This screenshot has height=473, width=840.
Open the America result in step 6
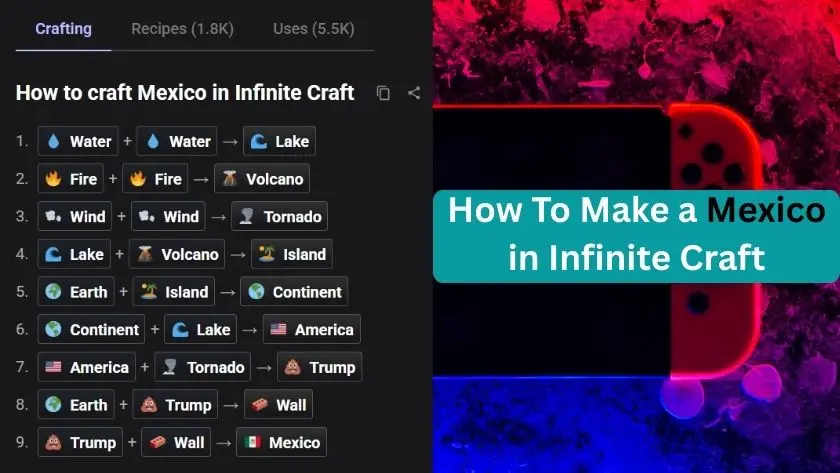pyautogui.click(x=312, y=329)
